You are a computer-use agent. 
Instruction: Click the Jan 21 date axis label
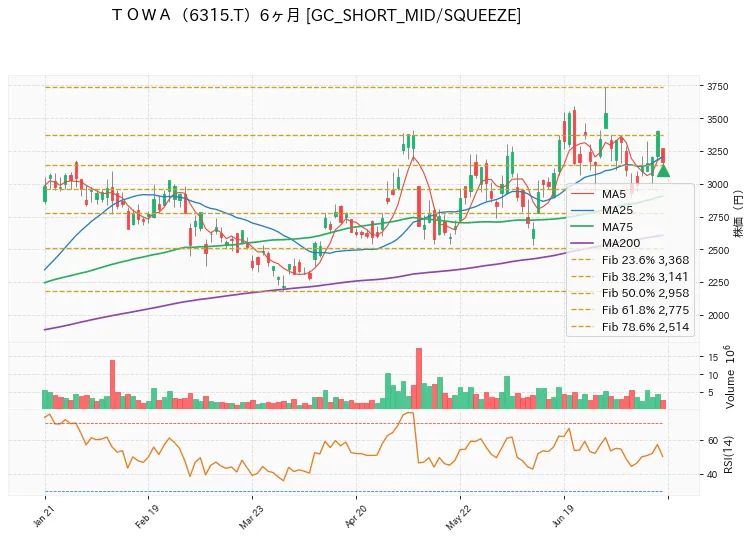point(43,517)
